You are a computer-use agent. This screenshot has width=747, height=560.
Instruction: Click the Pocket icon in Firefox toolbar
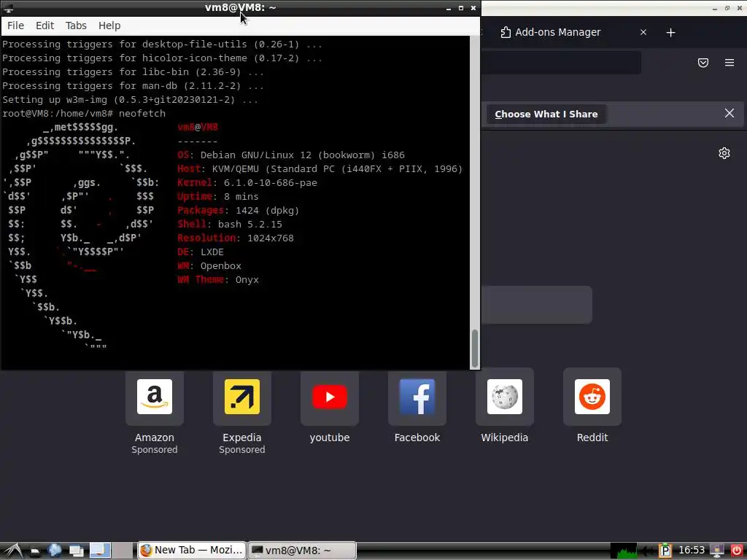703,63
